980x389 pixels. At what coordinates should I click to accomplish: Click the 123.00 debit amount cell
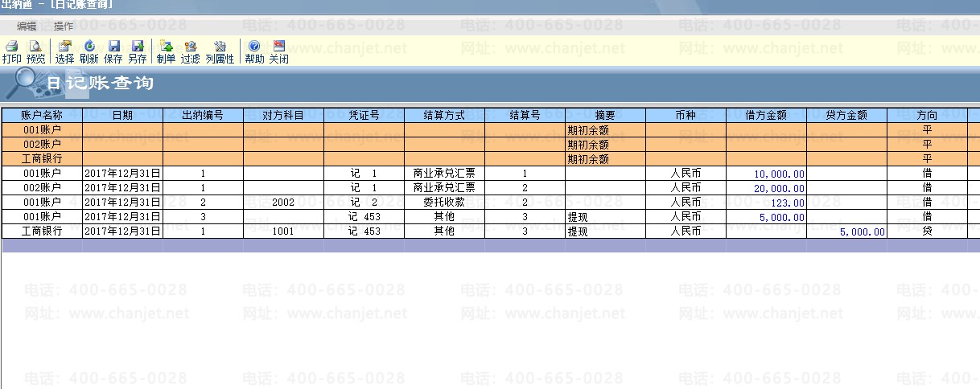pos(766,203)
